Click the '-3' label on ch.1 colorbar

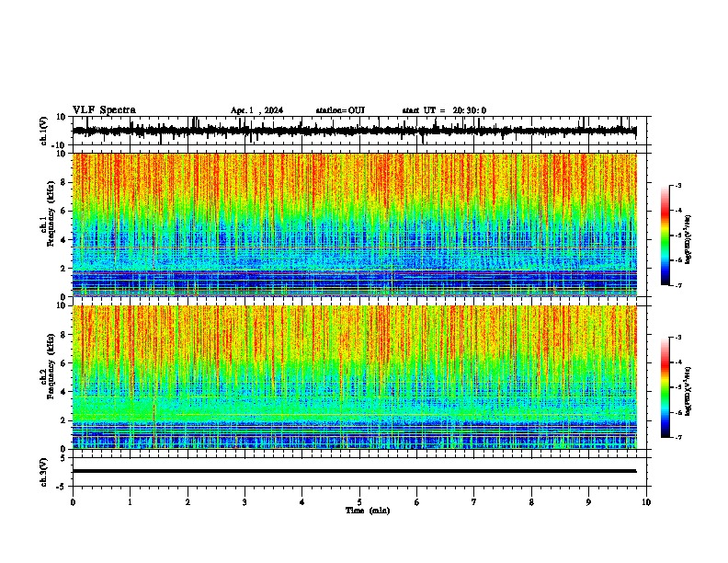(677, 185)
